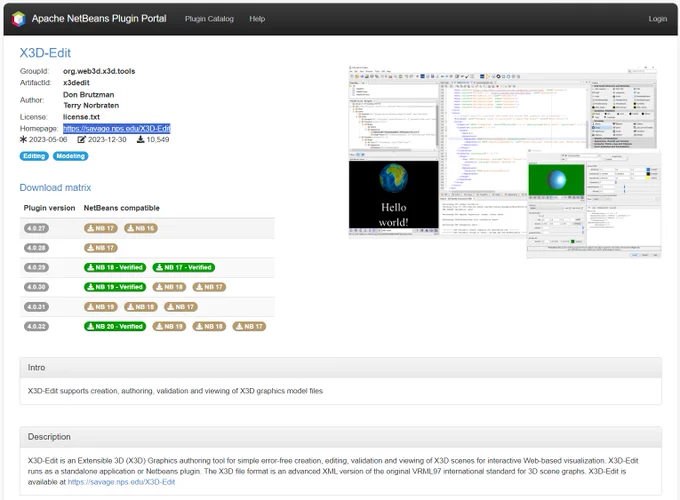Download NB 18 for version 4.0.31

pos(141,307)
